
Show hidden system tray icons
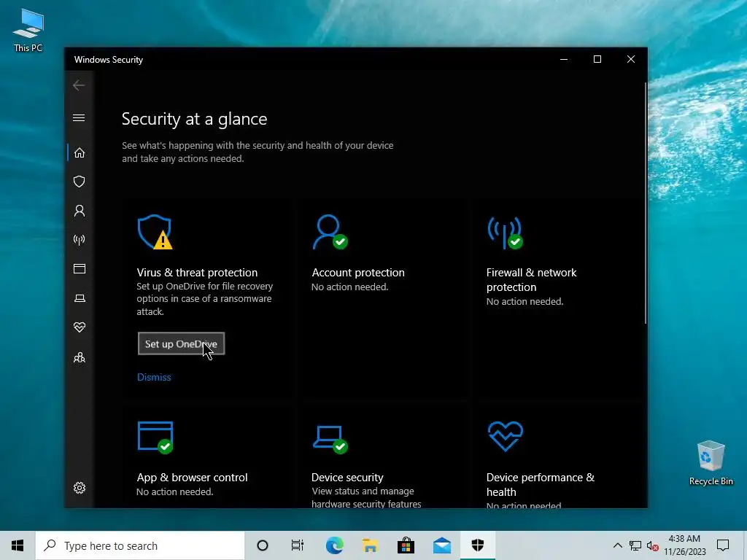coord(617,545)
